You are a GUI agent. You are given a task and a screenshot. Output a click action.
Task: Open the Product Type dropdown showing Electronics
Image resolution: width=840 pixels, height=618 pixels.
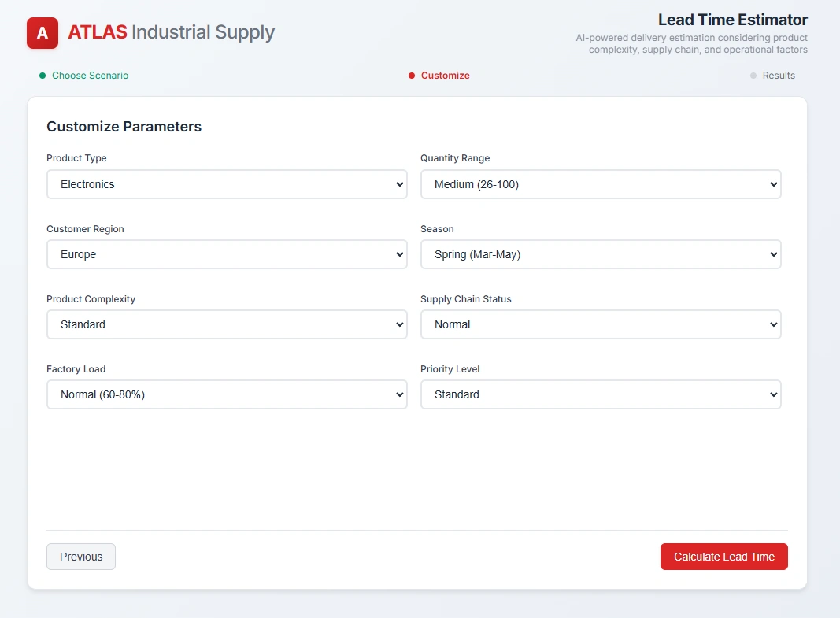pyautogui.click(x=227, y=184)
